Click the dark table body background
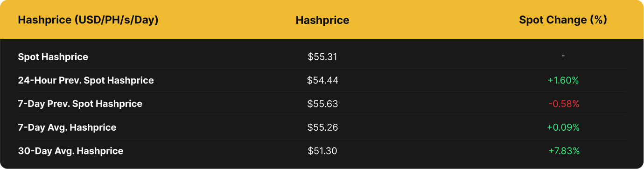The width and height of the screenshot is (644, 169). click(x=322, y=104)
